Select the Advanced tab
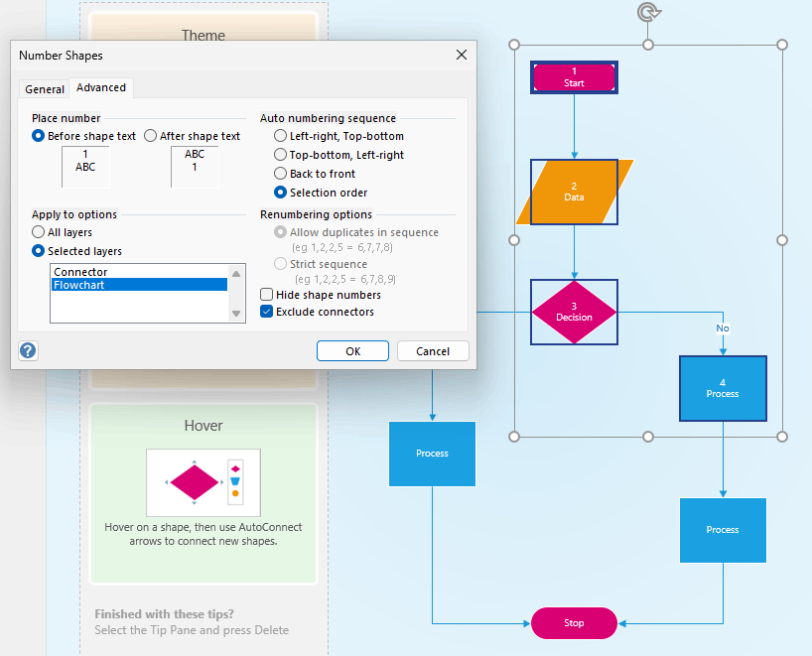This screenshot has width=812, height=656. click(101, 87)
